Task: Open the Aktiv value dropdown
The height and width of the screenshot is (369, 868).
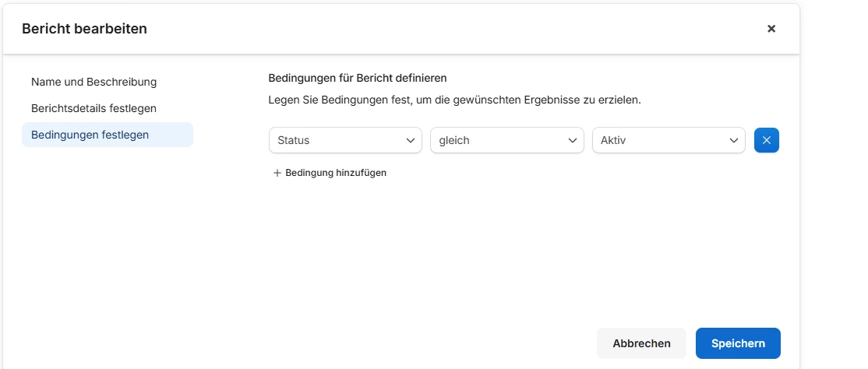Action: click(669, 140)
